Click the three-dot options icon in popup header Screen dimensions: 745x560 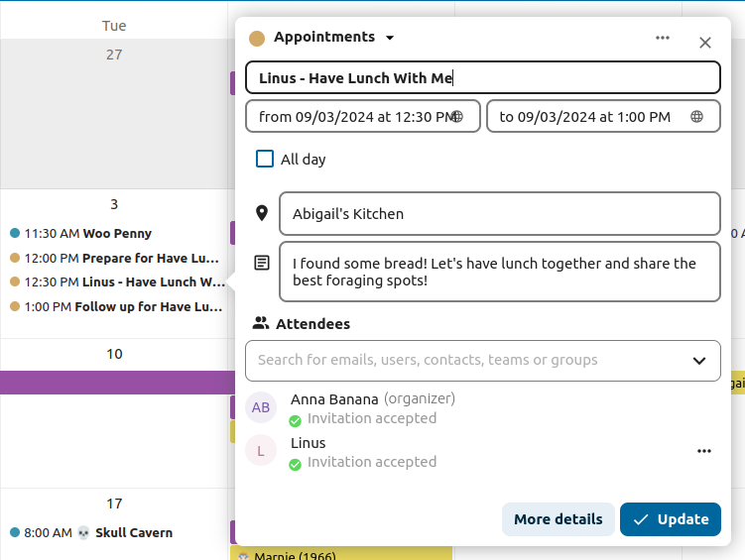point(663,39)
